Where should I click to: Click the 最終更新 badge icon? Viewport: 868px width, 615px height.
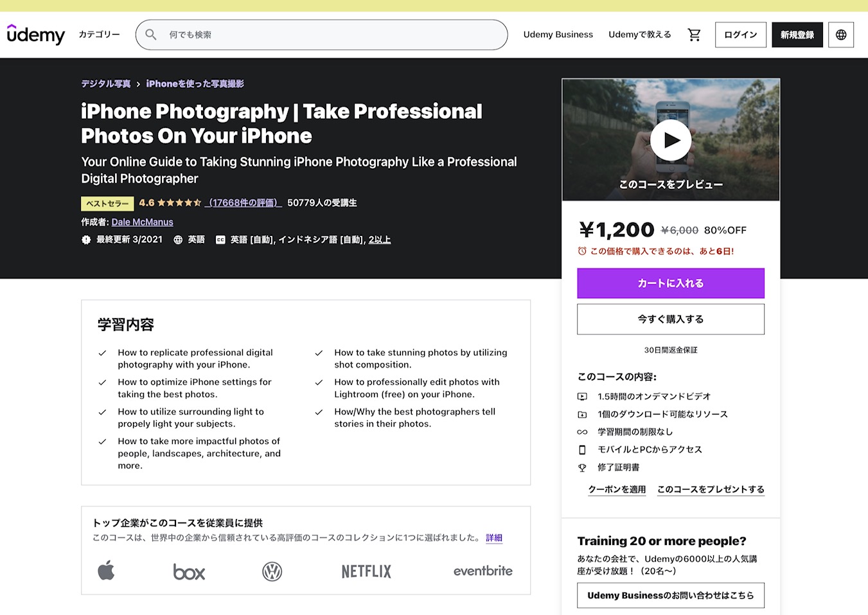click(86, 240)
